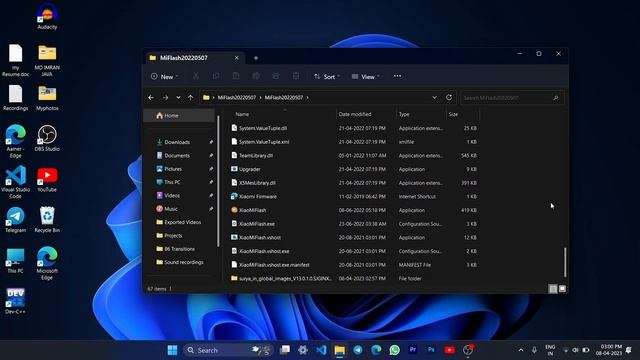
Task: Refresh the current folder
Action: pyautogui.click(x=449, y=98)
